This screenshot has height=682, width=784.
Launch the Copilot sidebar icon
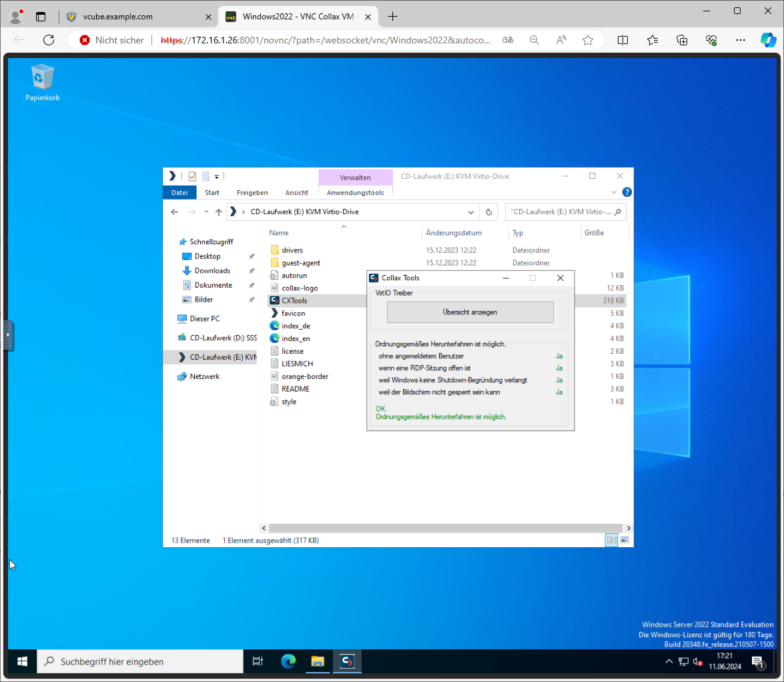(x=769, y=40)
